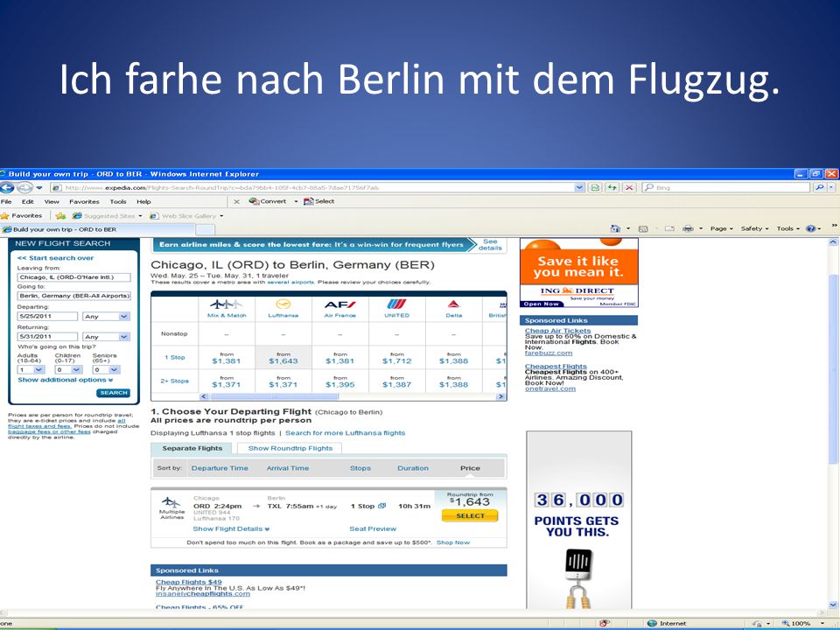Click the 'Seat Preview' link
The height and width of the screenshot is (630, 840).
pyautogui.click(x=373, y=528)
